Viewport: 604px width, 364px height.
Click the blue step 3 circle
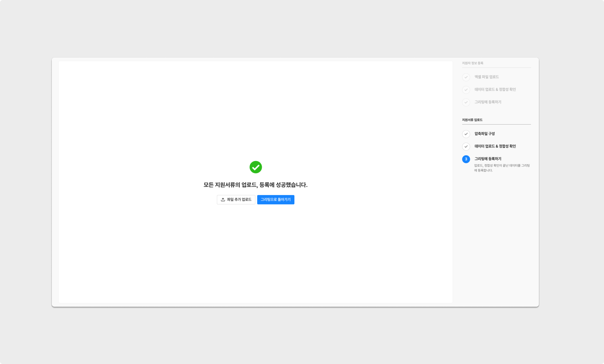coord(466,159)
